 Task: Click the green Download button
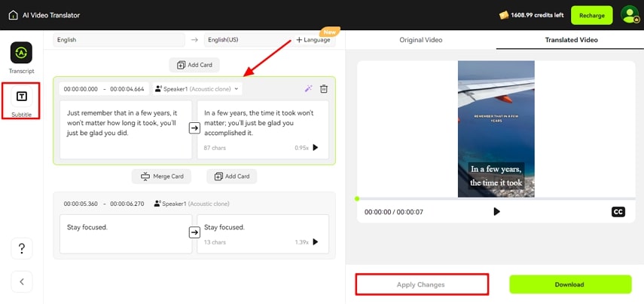570,284
